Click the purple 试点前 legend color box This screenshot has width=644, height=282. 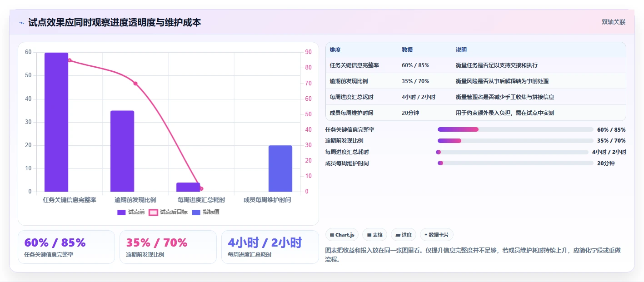click(121, 212)
